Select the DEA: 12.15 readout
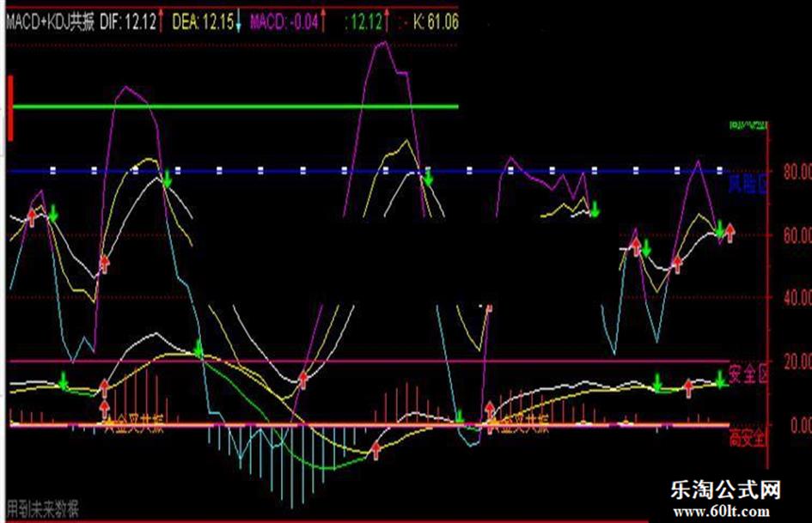 pyautogui.click(x=203, y=21)
